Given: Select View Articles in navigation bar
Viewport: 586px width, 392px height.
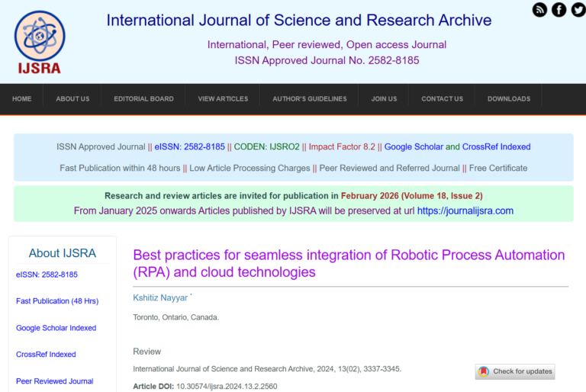Looking at the screenshot, I should pyautogui.click(x=223, y=99).
